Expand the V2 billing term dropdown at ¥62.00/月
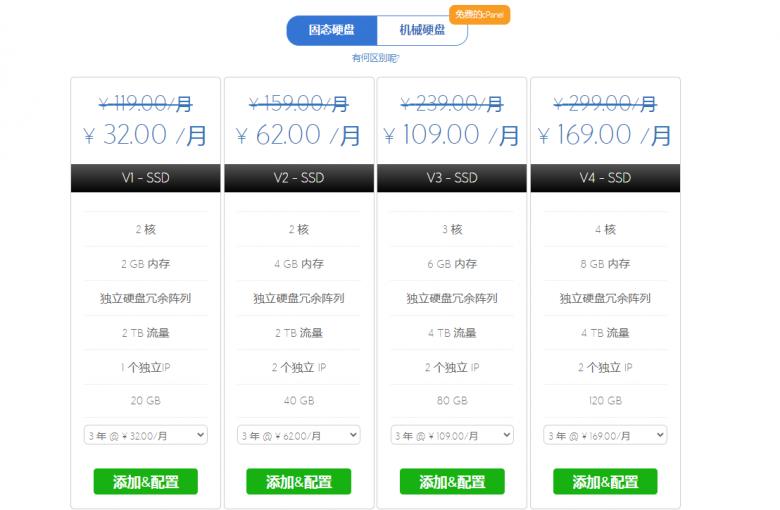Screen dimensions: 780x510 click(299, 435)
